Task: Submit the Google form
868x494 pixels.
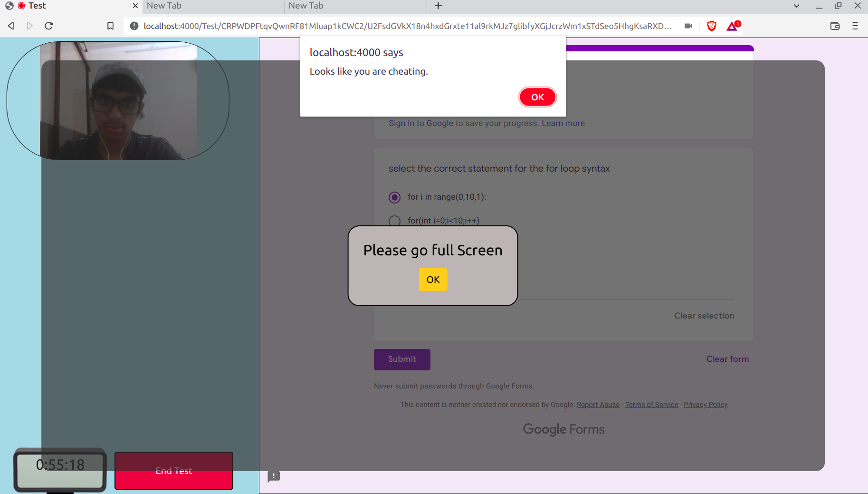Action: [x=402, y=359]
